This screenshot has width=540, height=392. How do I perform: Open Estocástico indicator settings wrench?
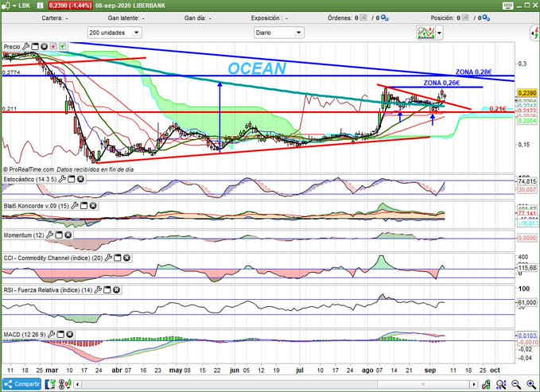[x=62, y=179]
